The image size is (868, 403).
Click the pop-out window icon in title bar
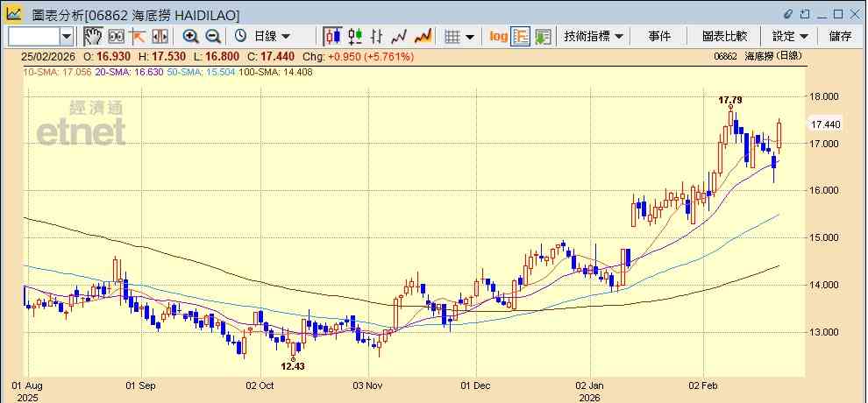click(806, 14)
